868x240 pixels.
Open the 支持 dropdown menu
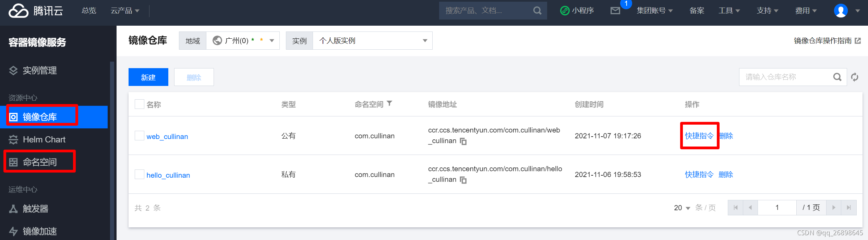tap(768, 11)
